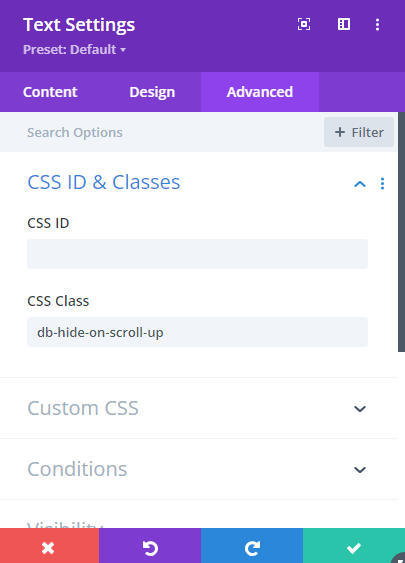This screenshot has width=405, height=563.
Task: Click the Filter button
Action: [x=359, y=132]
